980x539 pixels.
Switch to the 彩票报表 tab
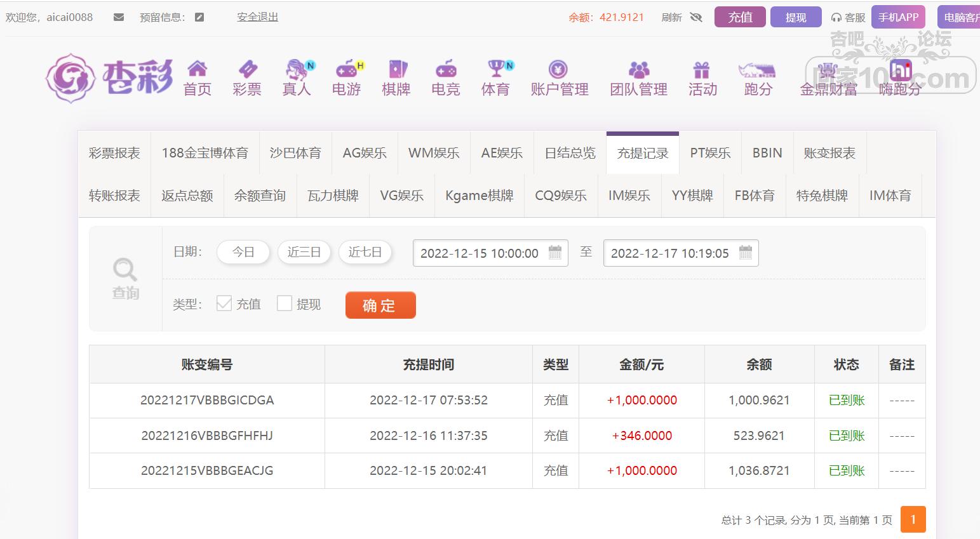coord(114,153)
